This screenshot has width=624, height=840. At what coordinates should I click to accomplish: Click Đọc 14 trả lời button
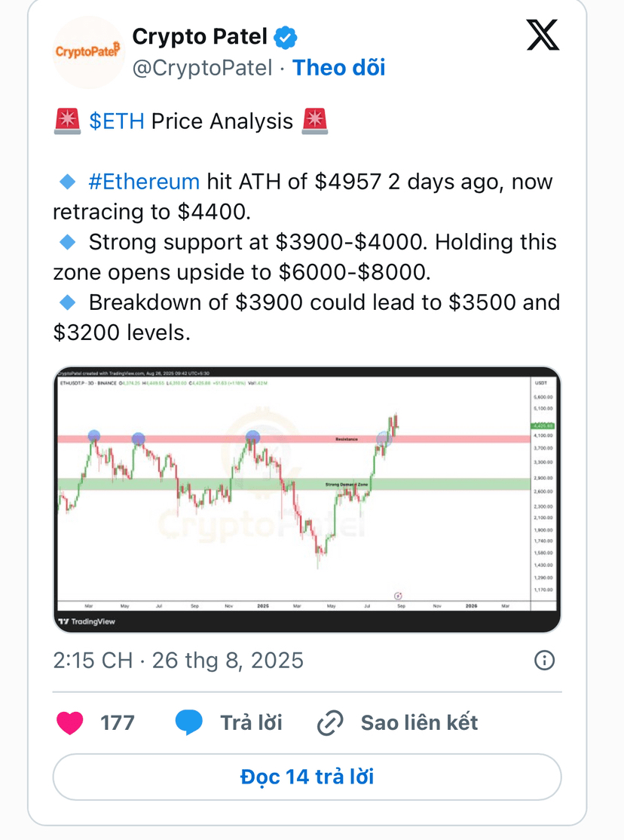307,777
